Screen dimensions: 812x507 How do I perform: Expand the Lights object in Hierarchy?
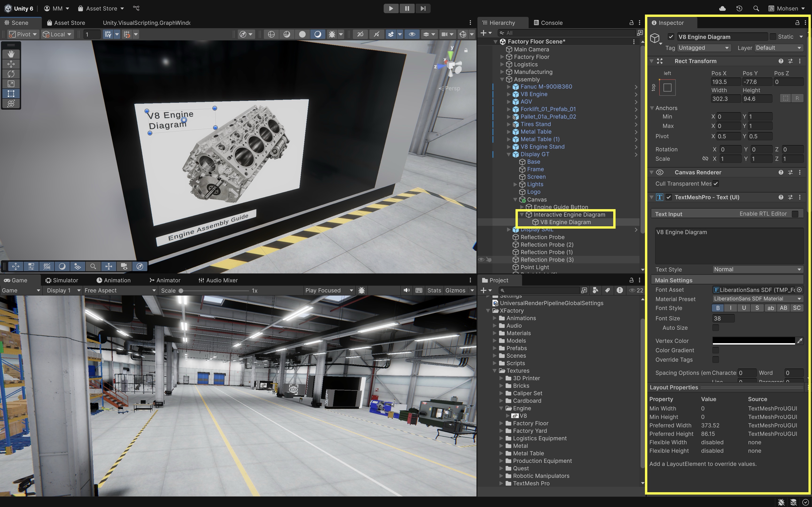515,184
